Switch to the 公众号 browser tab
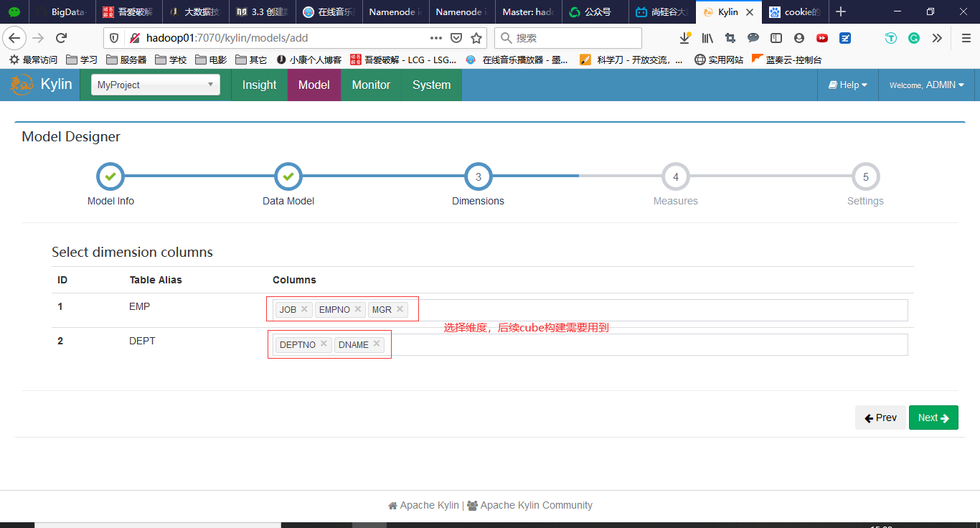Viewport: 980px width, 528px height. (594, 11)
